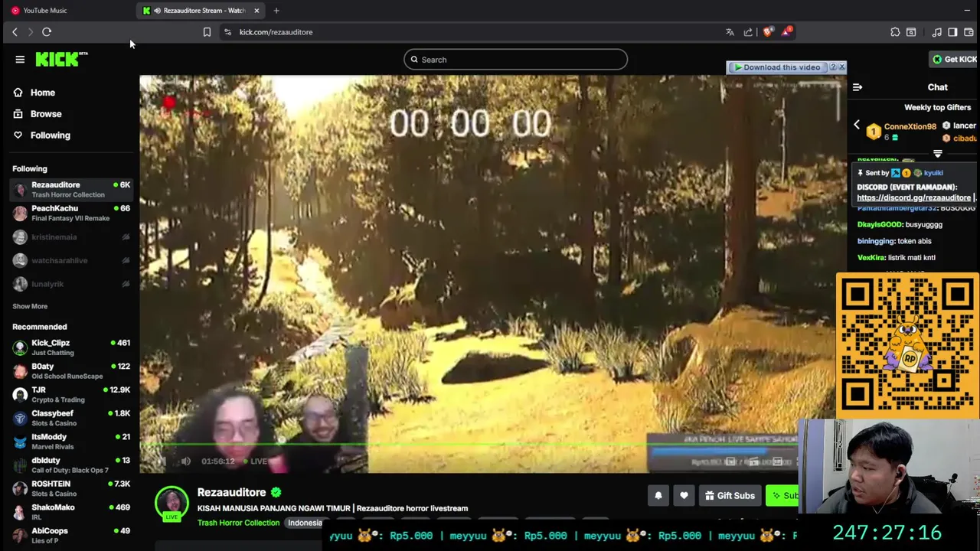Open the Browse page
Screen dimensions: 980x551
(x=46, y=114)
